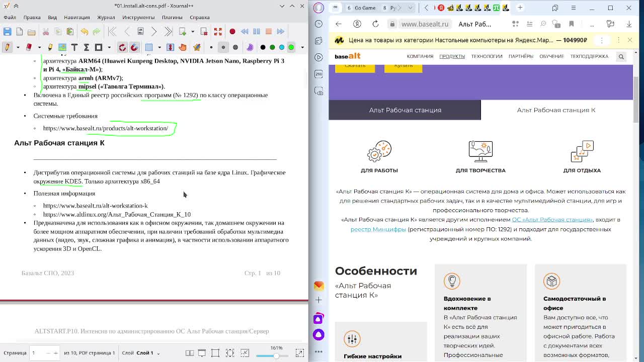Screen dimensions: 644x362
Task: Open Файл menu in Xournal++
Action: tap(10, 17)
